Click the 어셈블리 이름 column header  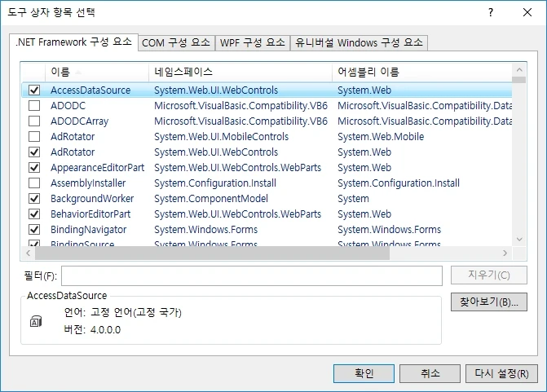pyautogui.click(x=420, y=72)
